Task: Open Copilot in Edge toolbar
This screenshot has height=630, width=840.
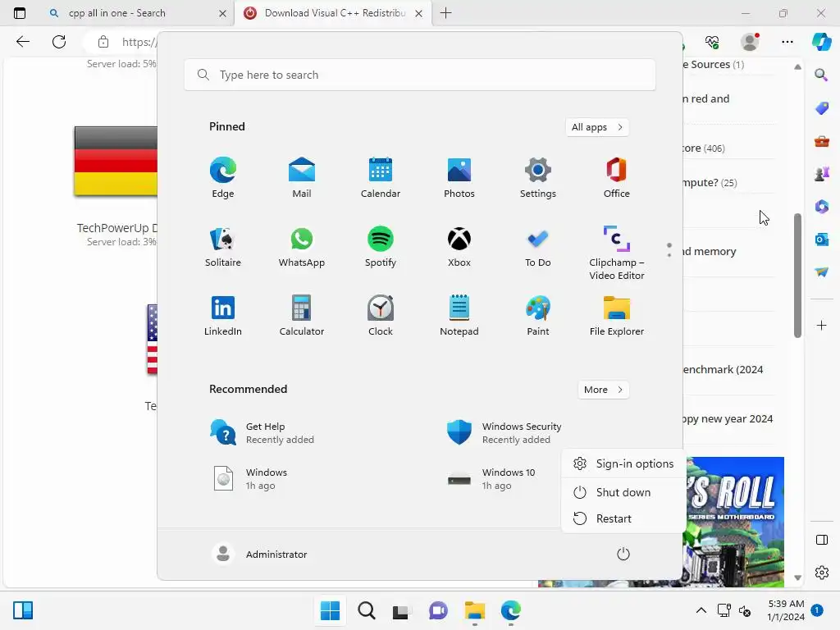Action: (x=821, y=41)
